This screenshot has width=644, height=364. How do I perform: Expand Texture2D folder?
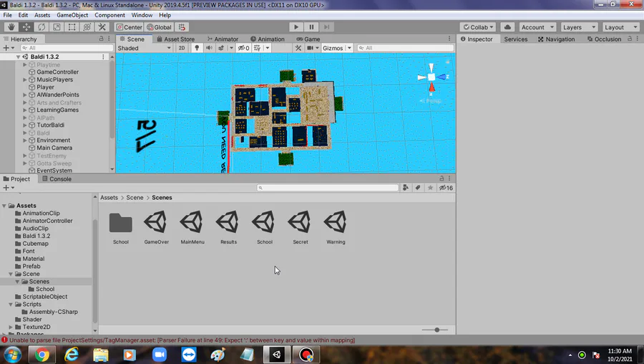(11, 327)
